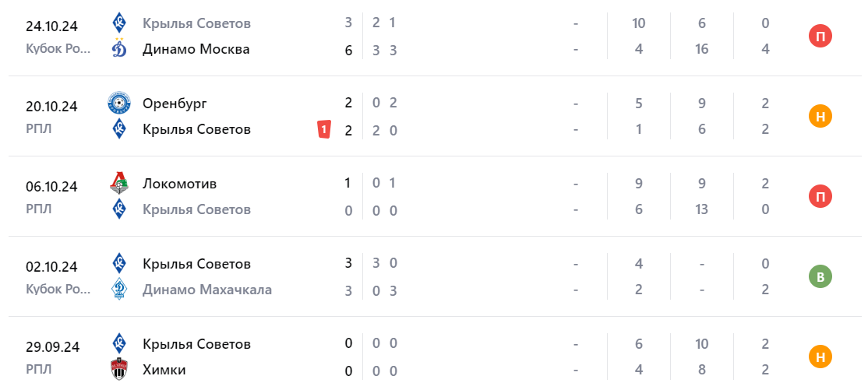Click the Крылья Советов logo in 29.09.24 match
Screen dimensions: 868x390
pyautogui.click(x=119, y=343)
